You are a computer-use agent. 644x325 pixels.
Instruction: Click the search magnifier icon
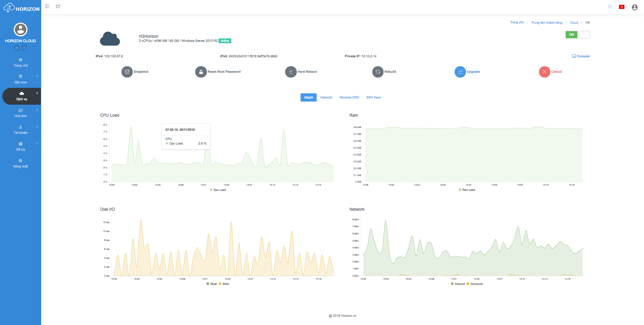click(x=610, y=7)
